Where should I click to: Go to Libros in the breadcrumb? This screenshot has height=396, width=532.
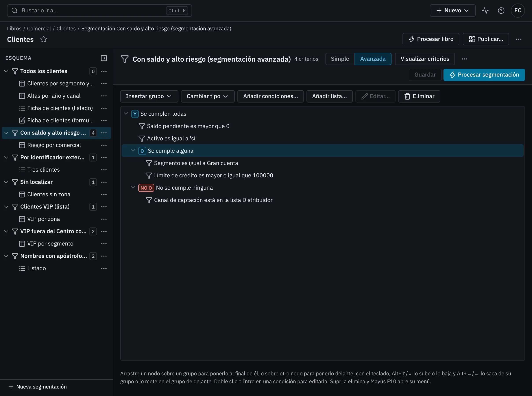tap(14, 29)
